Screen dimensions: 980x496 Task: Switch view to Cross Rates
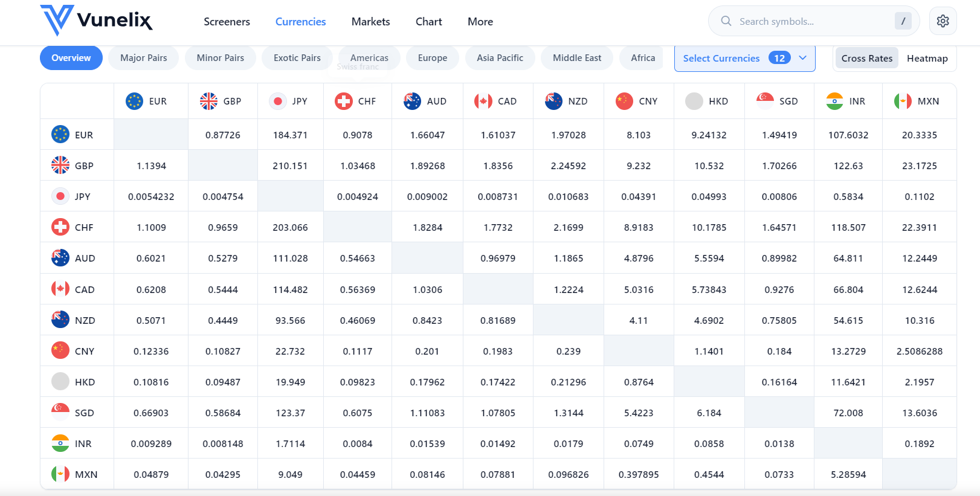click(x=866, y=58)
